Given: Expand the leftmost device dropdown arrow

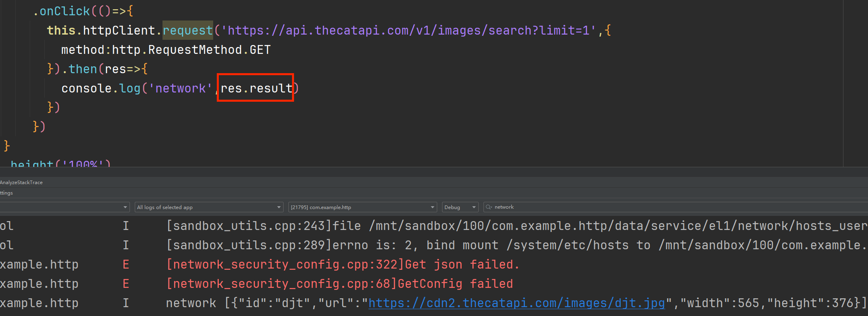Looking at the screenshot, I should coord(125,207).
